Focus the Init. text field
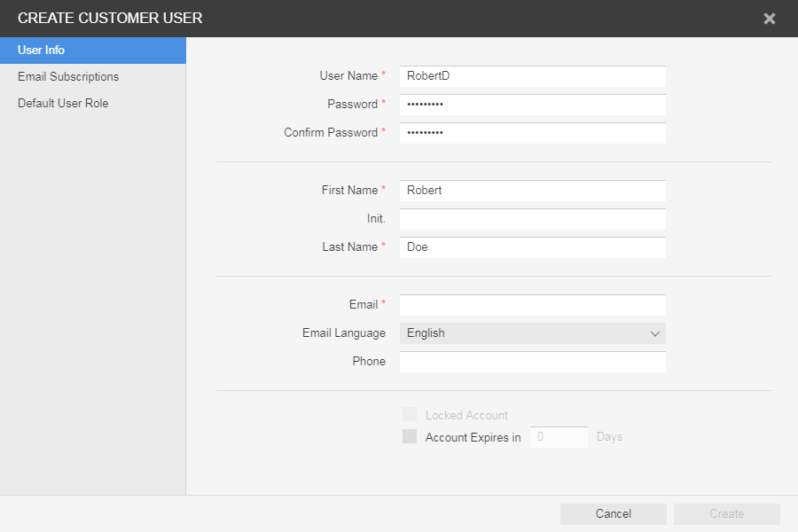 (532, 219)
